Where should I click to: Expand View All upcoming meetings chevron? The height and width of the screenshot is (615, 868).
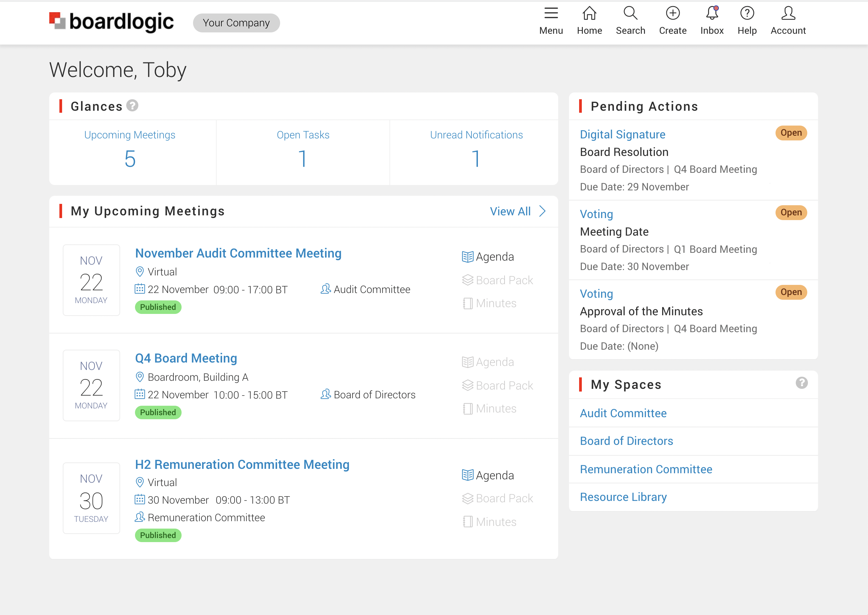(542, 211)
